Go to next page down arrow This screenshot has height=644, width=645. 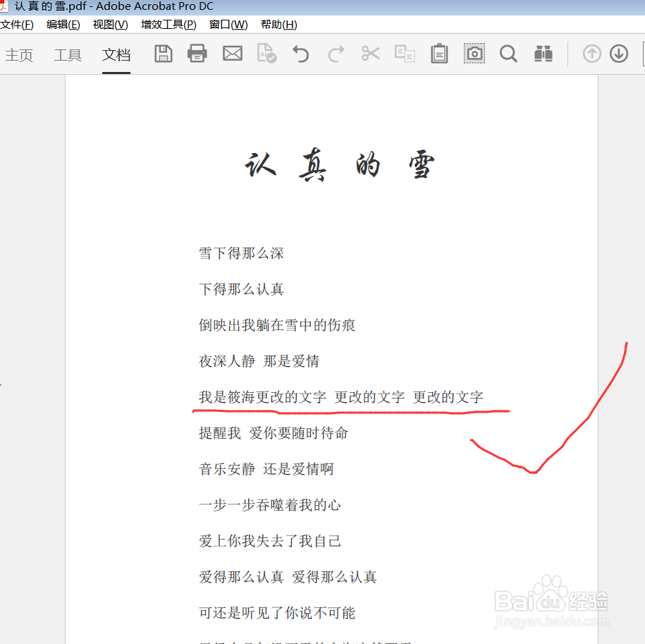tap(619, 54)
